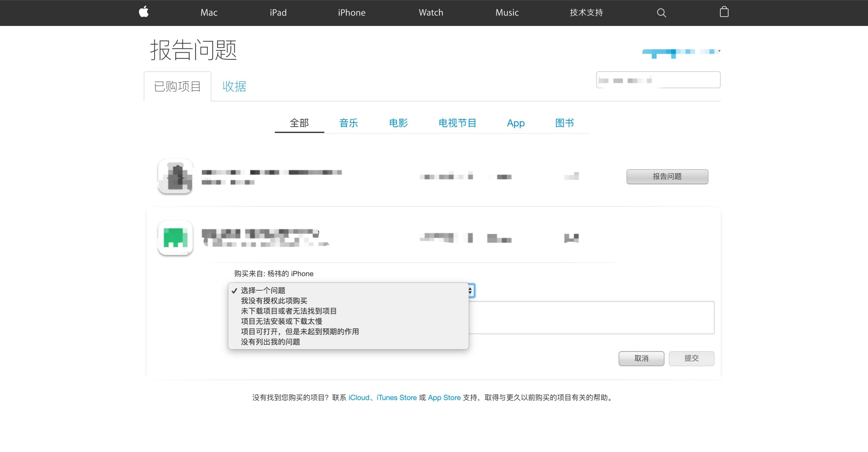Switch to the 收据 tab

pyautogui.click(x=234, y=86)
